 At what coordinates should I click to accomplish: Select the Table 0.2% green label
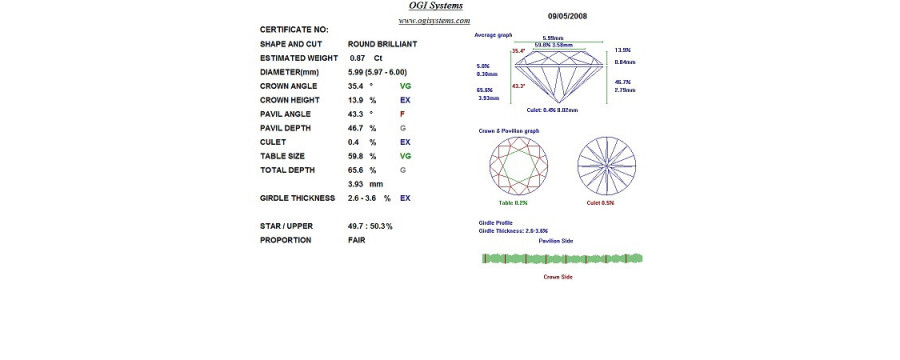click(513, 203)
